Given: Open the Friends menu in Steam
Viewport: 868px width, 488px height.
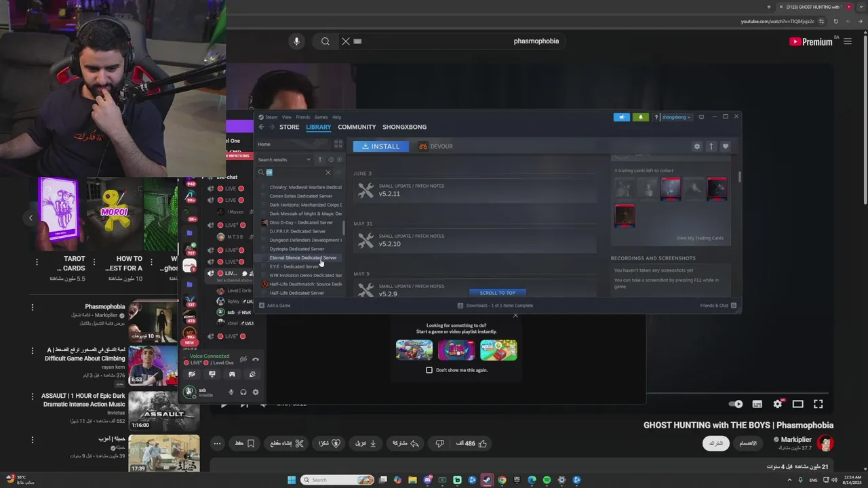Looking at the screenshot, I should tap(303, 117).
